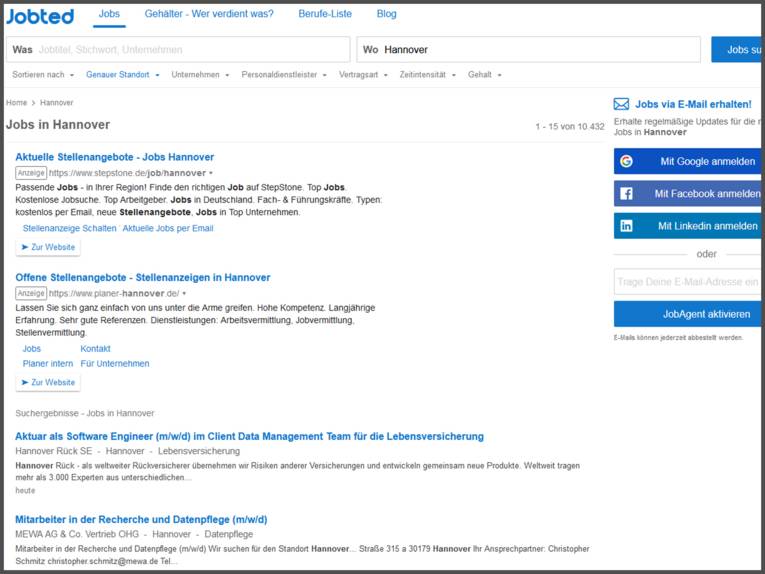Image resolution: width=765 pixels, height=574 pixels.
Task: Switch to the Berufe-Liste tab
Action: [x=325, y=14]
